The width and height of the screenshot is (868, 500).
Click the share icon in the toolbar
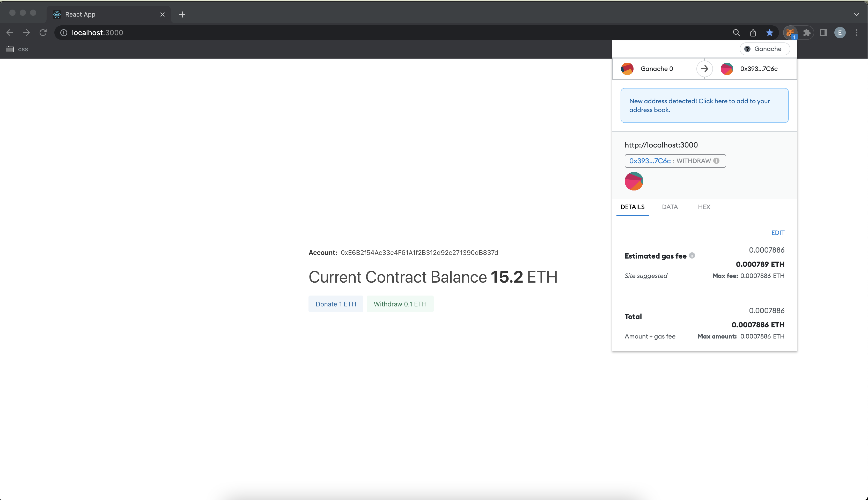(x=753, y=33)
